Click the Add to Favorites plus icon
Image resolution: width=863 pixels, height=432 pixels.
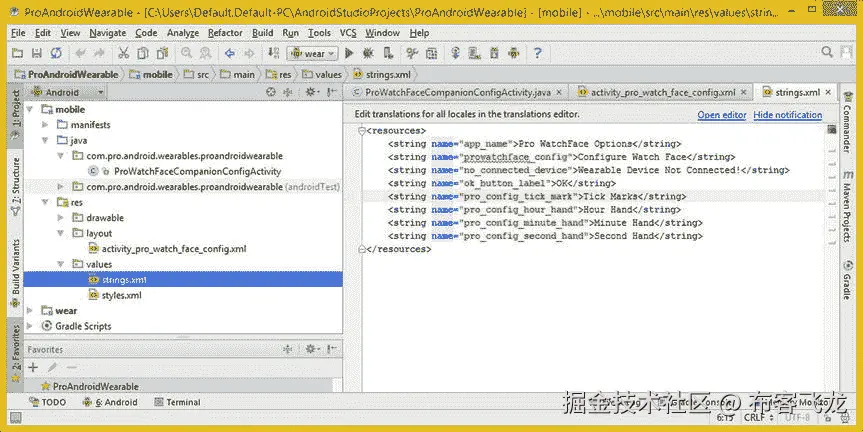point(33,368)
